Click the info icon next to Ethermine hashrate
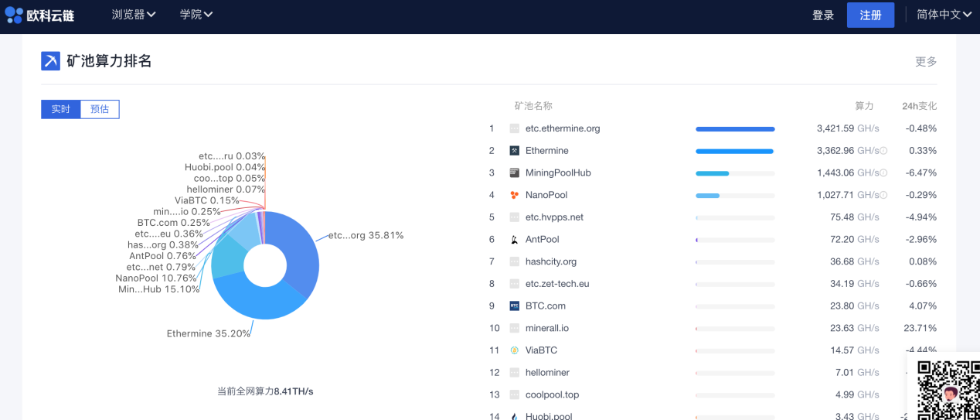 tap(883, 151)
